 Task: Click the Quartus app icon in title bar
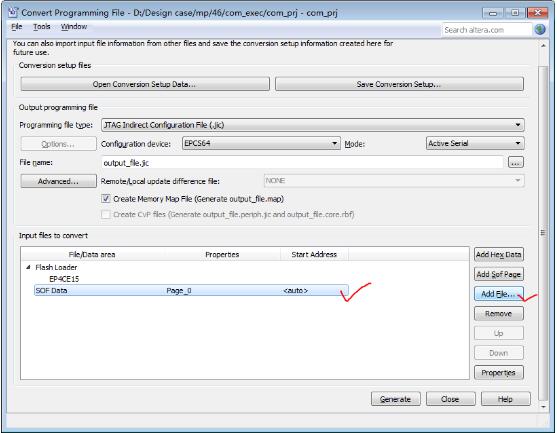point(12,12)
